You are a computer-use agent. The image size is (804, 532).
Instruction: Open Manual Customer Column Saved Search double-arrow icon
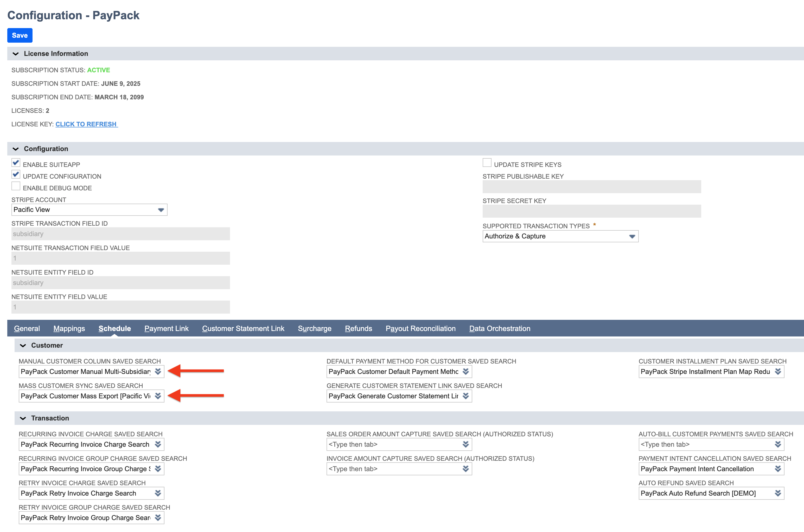click(158, 372)
